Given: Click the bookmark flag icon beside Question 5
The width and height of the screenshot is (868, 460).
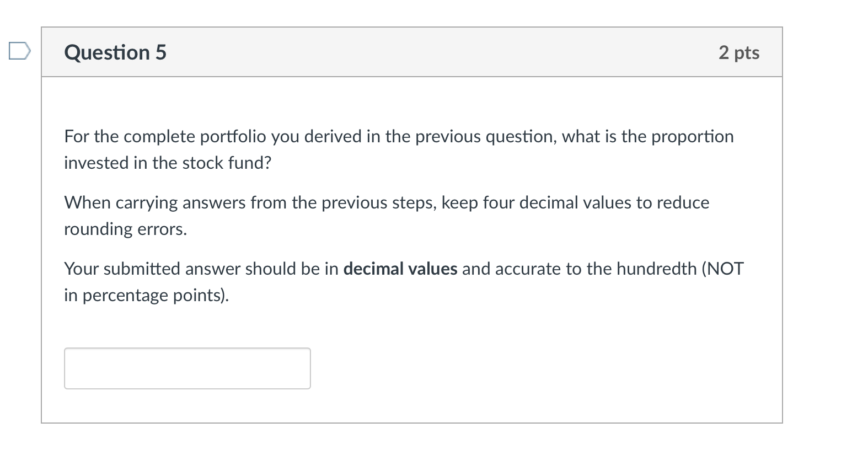Looking at the screenshot, I should [x=18, y=50].
